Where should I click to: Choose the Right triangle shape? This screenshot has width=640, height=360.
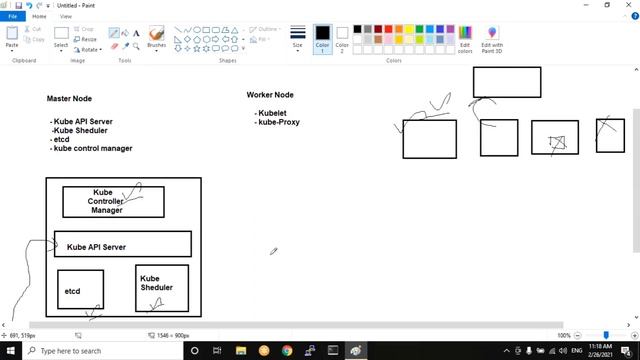click(x=178, y=40)
